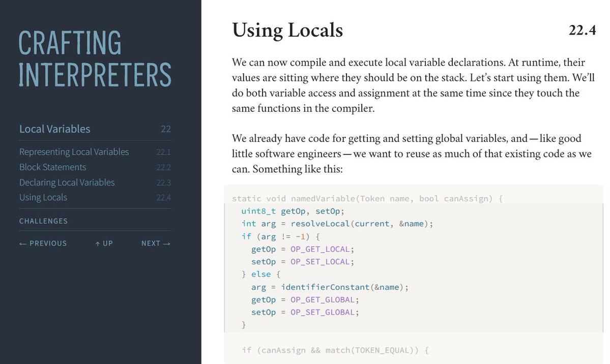Select Using Locals in sidebar
Viewport: 610px width, 364px height.
point(43,197)
